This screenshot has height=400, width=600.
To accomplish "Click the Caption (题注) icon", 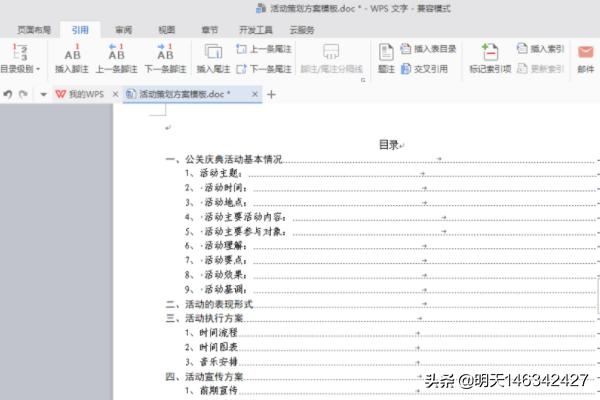I will [387, 57].
